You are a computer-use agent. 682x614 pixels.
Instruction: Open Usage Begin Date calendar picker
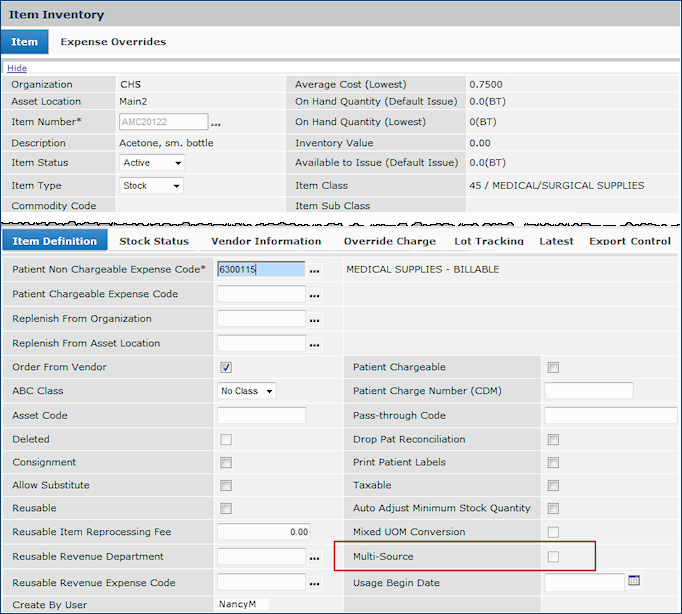click(x=633, y=580)
